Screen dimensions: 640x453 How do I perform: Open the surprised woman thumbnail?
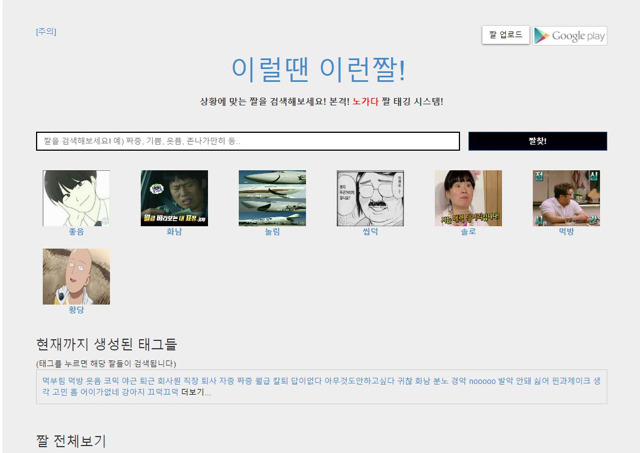point(468,198)
